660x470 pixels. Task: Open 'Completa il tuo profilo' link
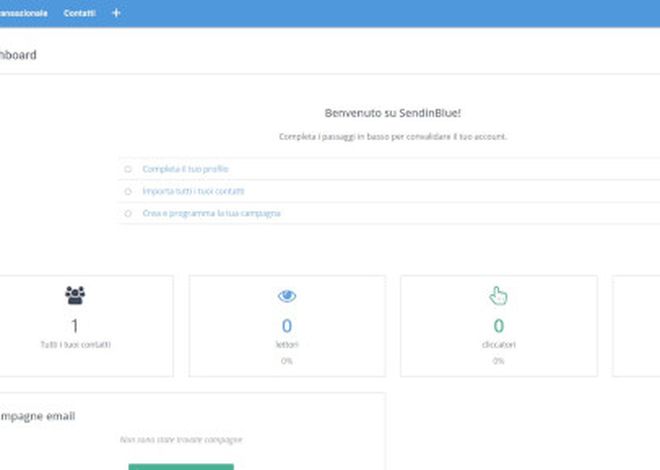185,169
